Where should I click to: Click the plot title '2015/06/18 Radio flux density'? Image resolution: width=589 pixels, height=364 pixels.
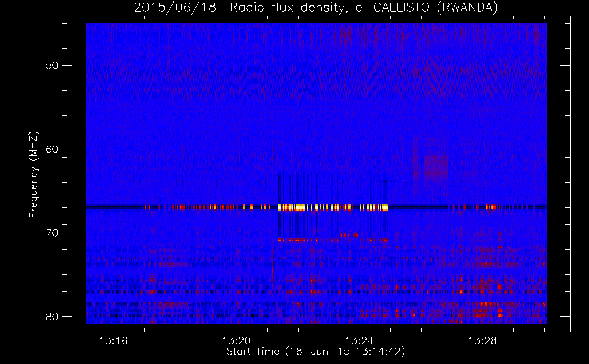tap(316, 7)
